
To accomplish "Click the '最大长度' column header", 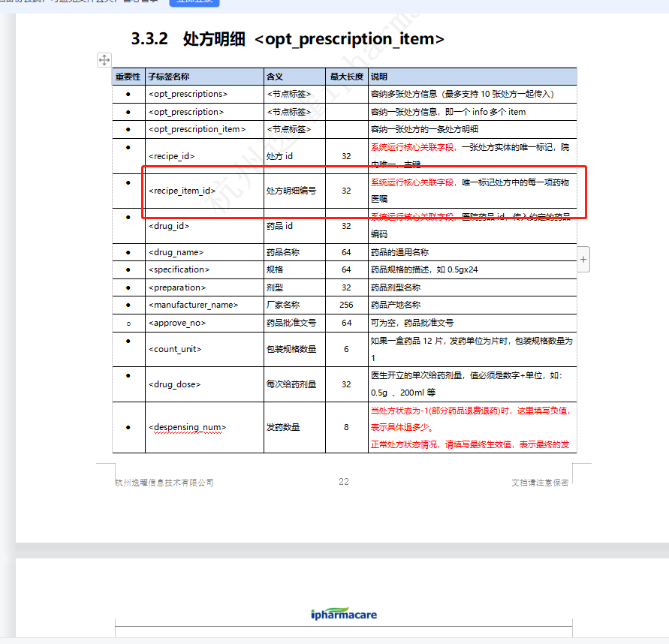I will tap(346, 77).
